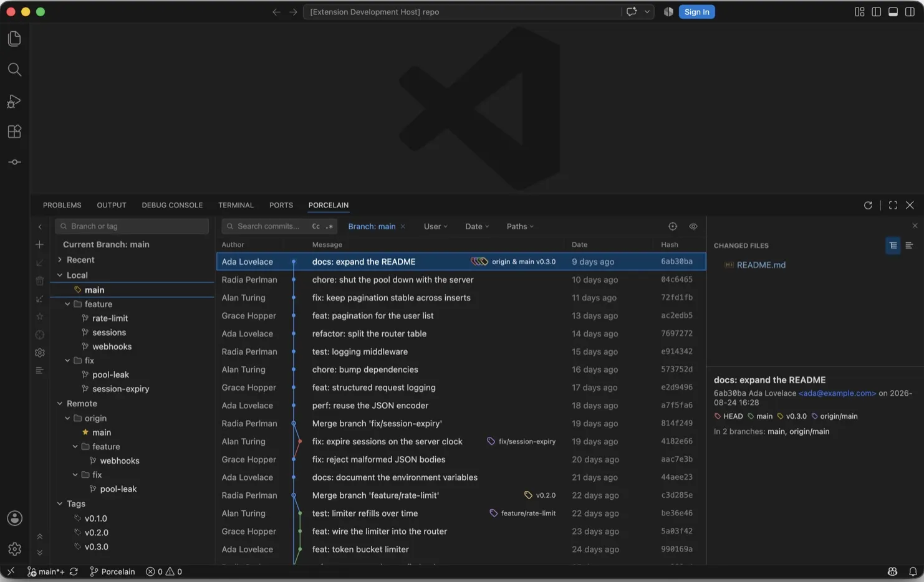Switch to the TERMINAL tab
This screenshot has height=582, width=924.
click(x=236, y=205)
